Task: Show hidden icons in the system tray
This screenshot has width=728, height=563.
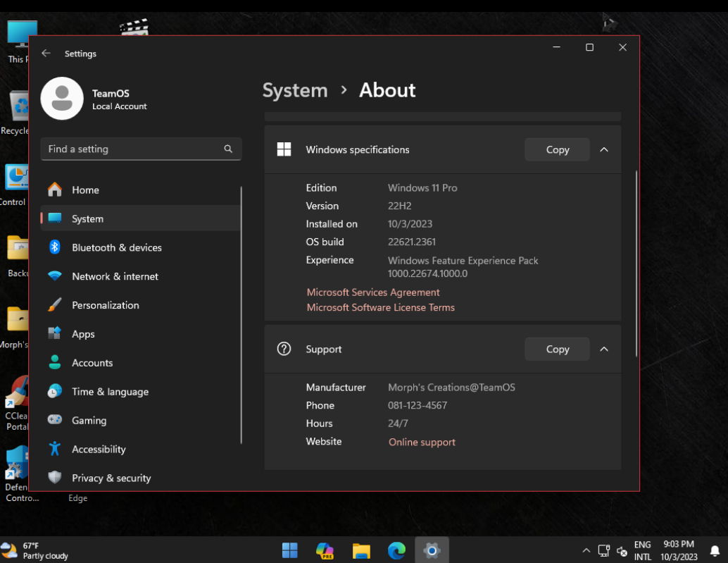Action: tap(586, 551)
